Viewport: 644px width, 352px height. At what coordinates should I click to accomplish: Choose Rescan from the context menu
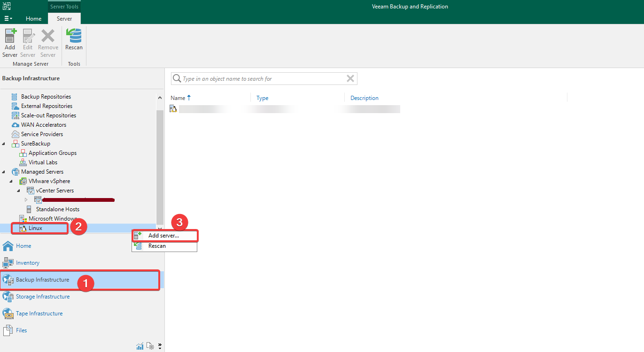pos(164,246)
